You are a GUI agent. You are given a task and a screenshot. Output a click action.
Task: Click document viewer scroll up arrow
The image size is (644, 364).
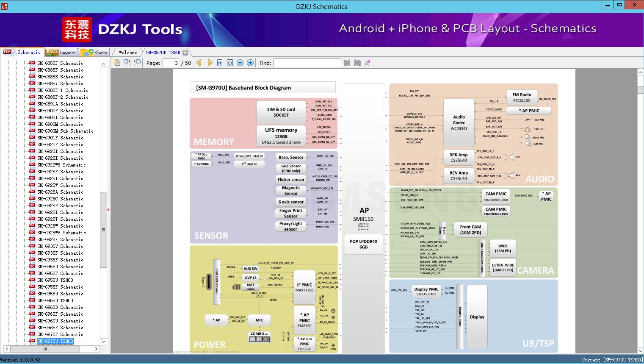640,72
